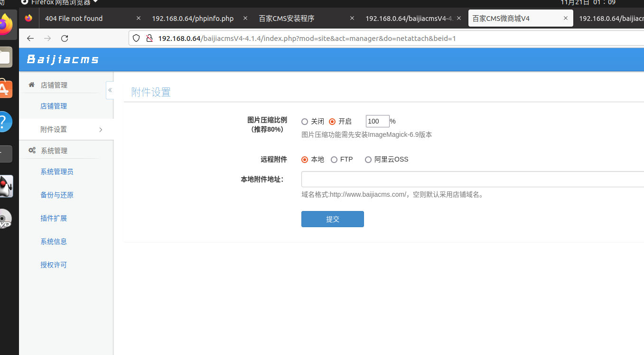Click the gears icon beside 系统管理
This screenshot has width=644, height=355.
coord(32,150)
